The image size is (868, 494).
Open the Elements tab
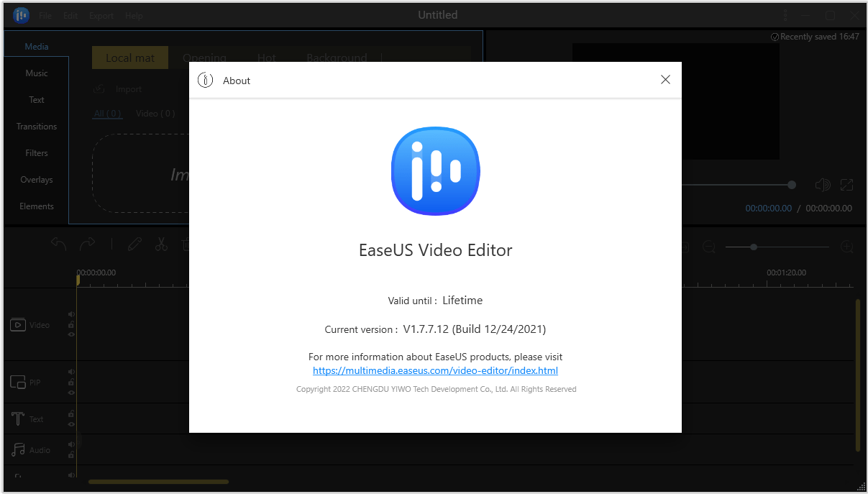click(37, 206)
